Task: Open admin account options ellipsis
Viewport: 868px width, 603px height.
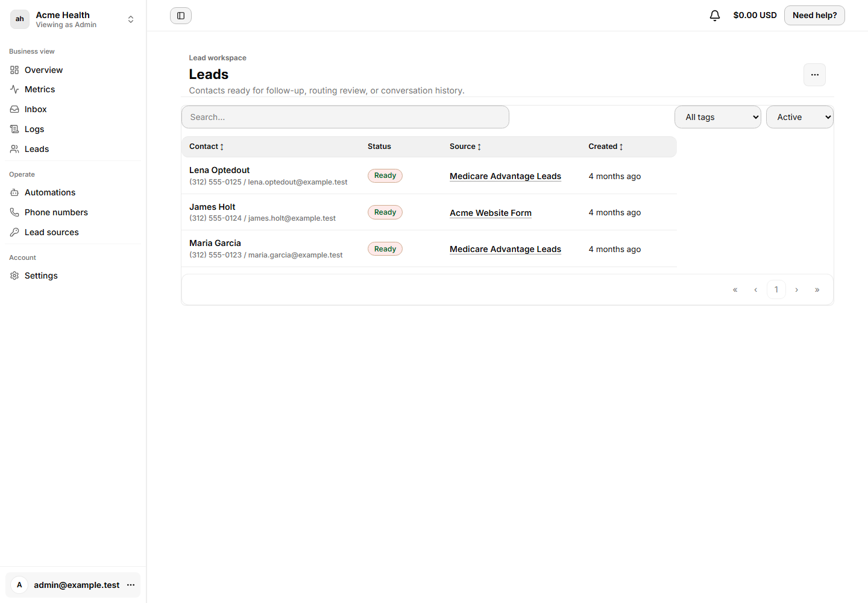Action: point(131,585)
